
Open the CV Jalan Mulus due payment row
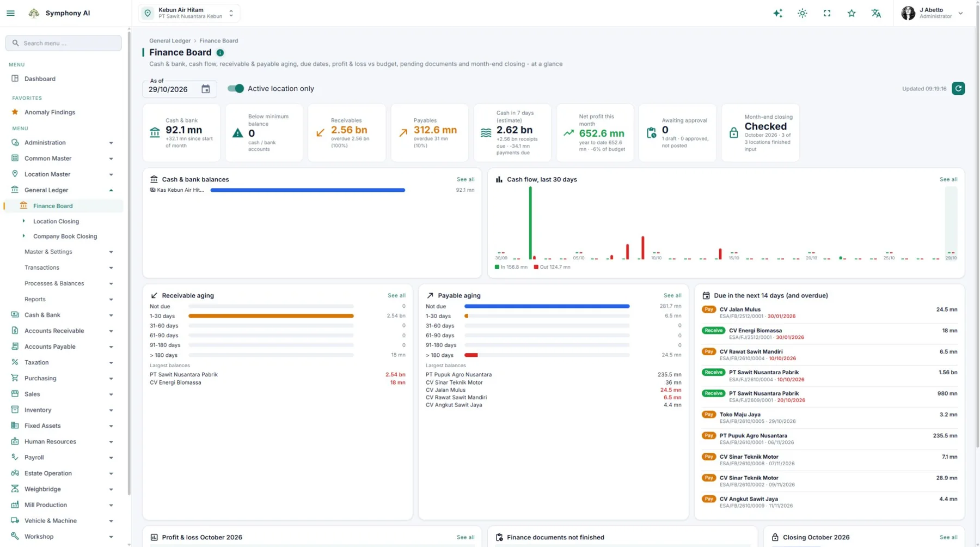click(x=829, y=313)
